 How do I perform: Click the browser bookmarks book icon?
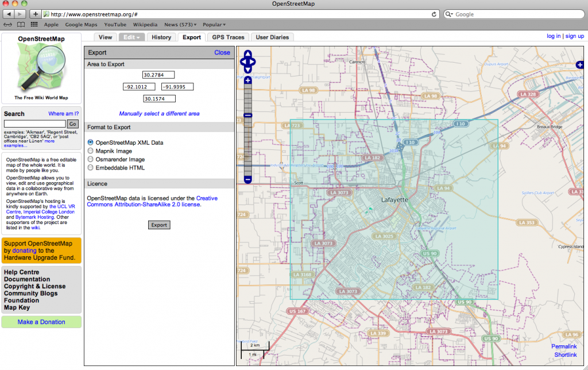(x=21, y=25)
